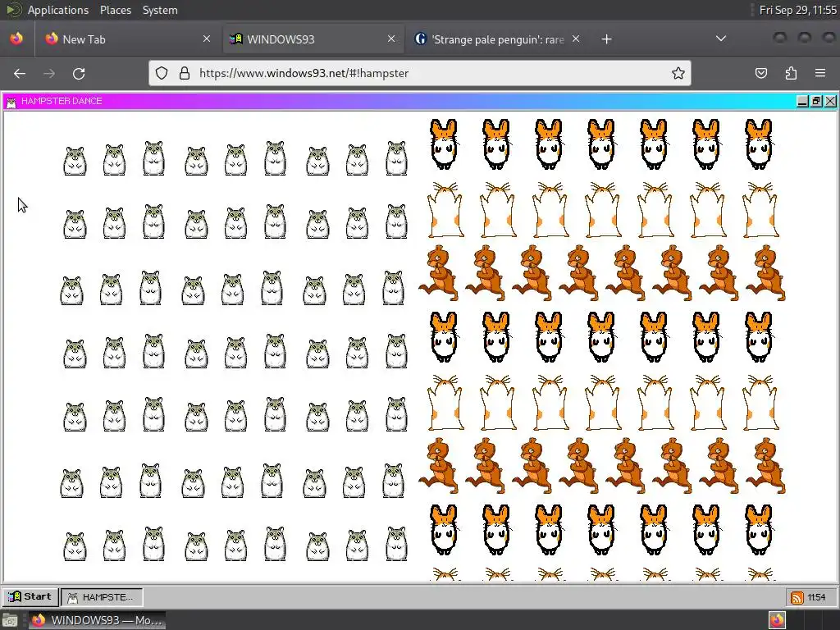The width and height of the screenshot is (840, 630).
Task: Open the Firefox hamburger menu
Action: click(820, 73)
